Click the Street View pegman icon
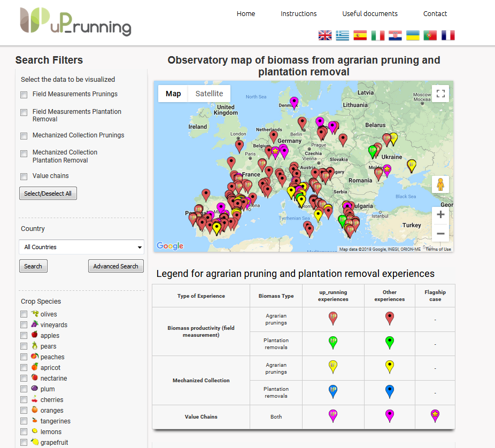The height and width of the screenshot is (448, 495). [440, 184]
